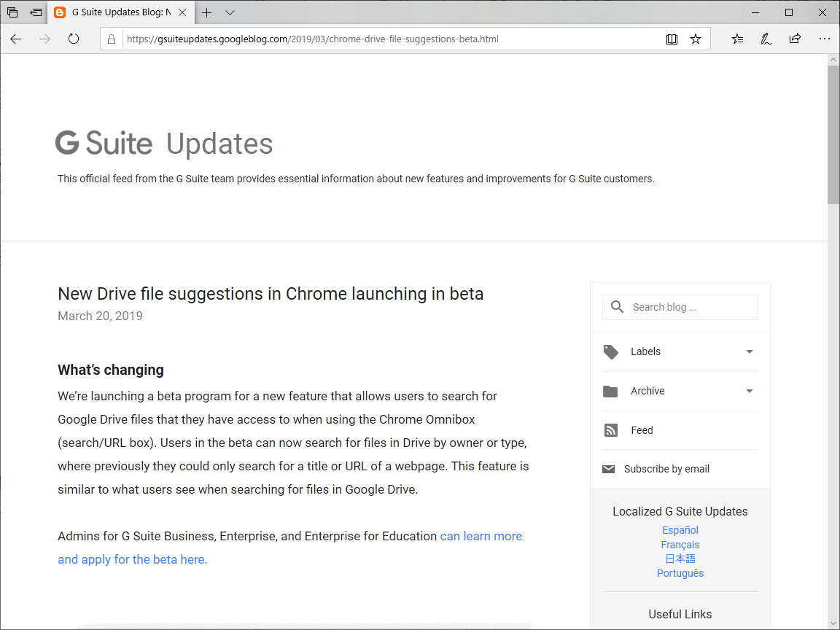
Task: Click the Hub favorites icon
Action: (737, 39)
